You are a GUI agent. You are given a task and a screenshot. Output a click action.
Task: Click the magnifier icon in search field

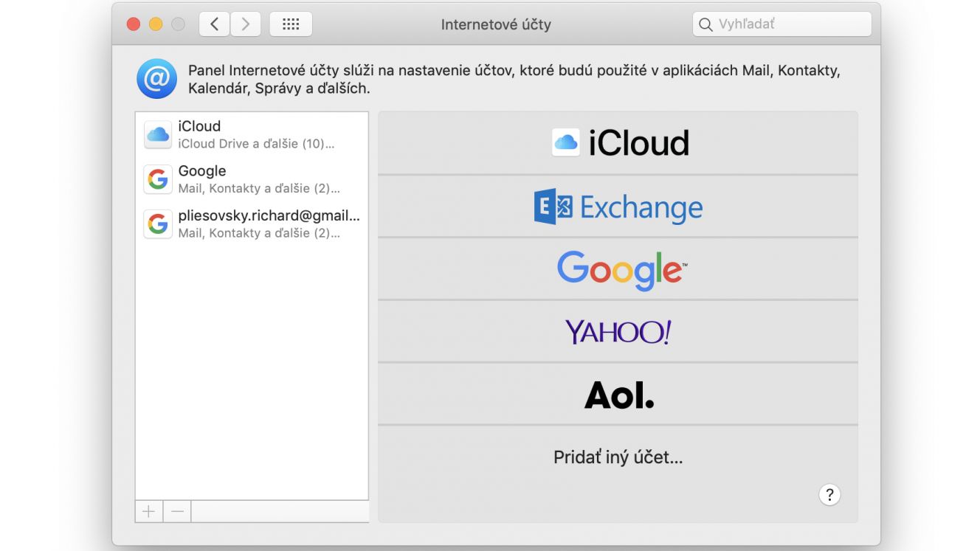(705, 24)
